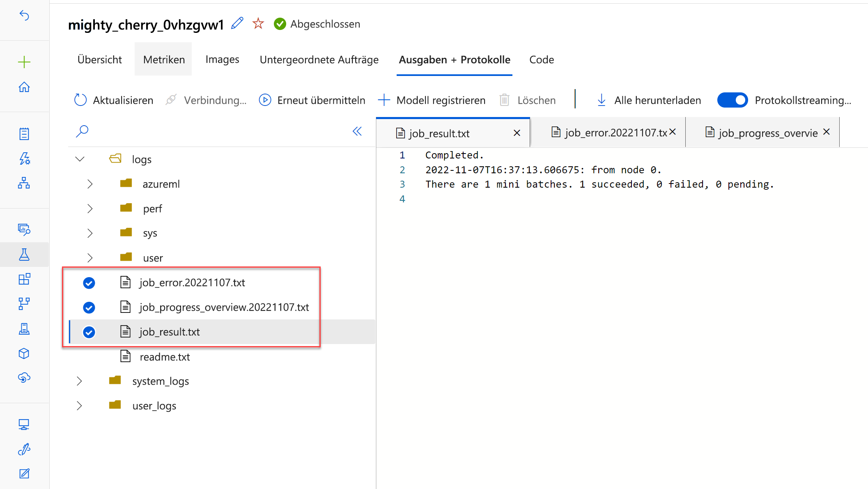Open the Notebooks clipboard icon in sidebar
Image resolution: width=868 pixels, height=489 pixels.
point(24,133)
